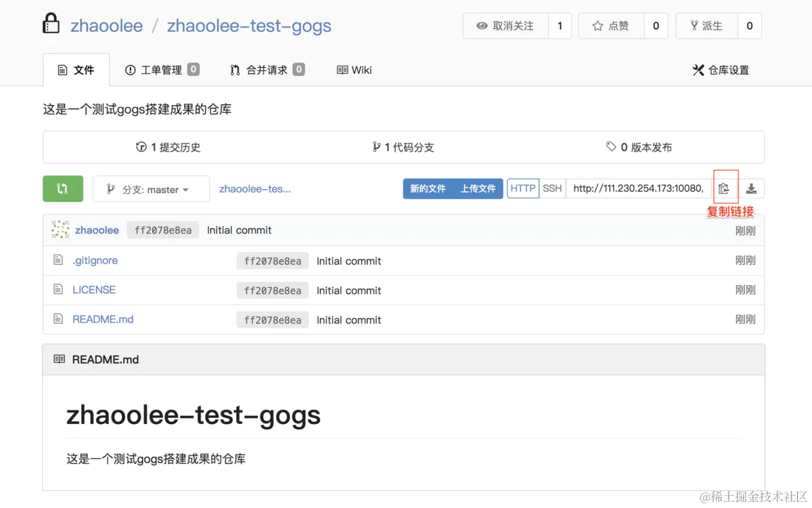The width and height of the screenshot is (812, 508).
Task: Open 1 提交历史 commit history
Action: click(168, 147)
